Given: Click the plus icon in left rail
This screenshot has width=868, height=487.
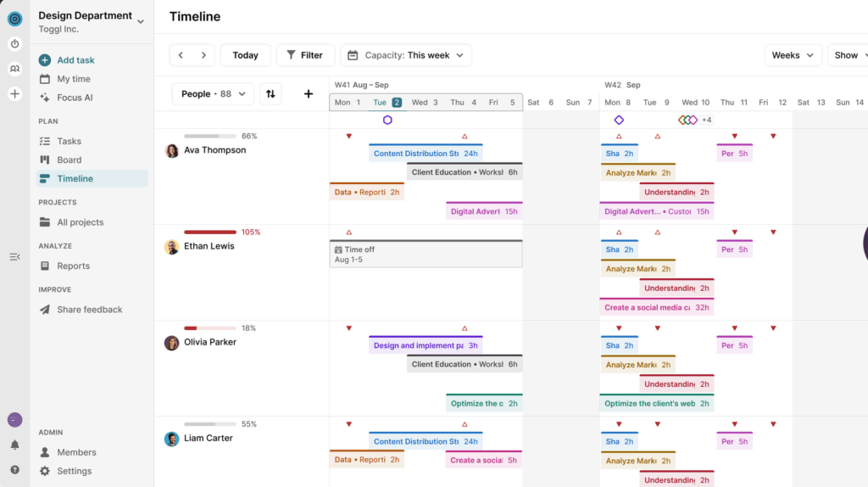Looking at the screenshot, I should pyautogui.click(x=14, y=94).
